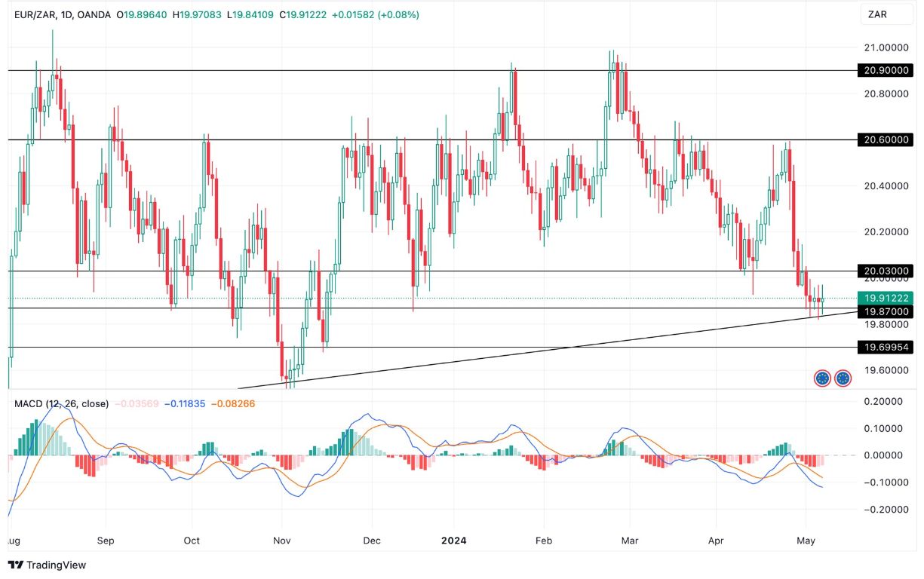924x579 pixels.
Task: Click the 20.90000 price level badge
Action: coord(886,70)
